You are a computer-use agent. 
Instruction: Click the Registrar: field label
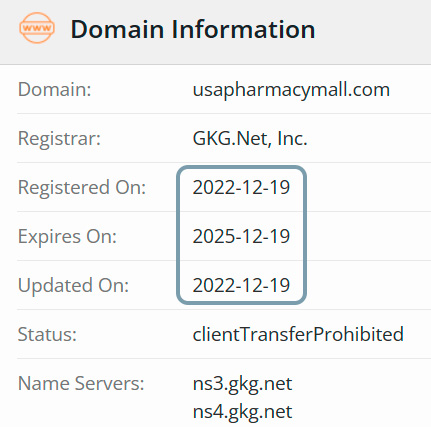(x=59, y=138)
